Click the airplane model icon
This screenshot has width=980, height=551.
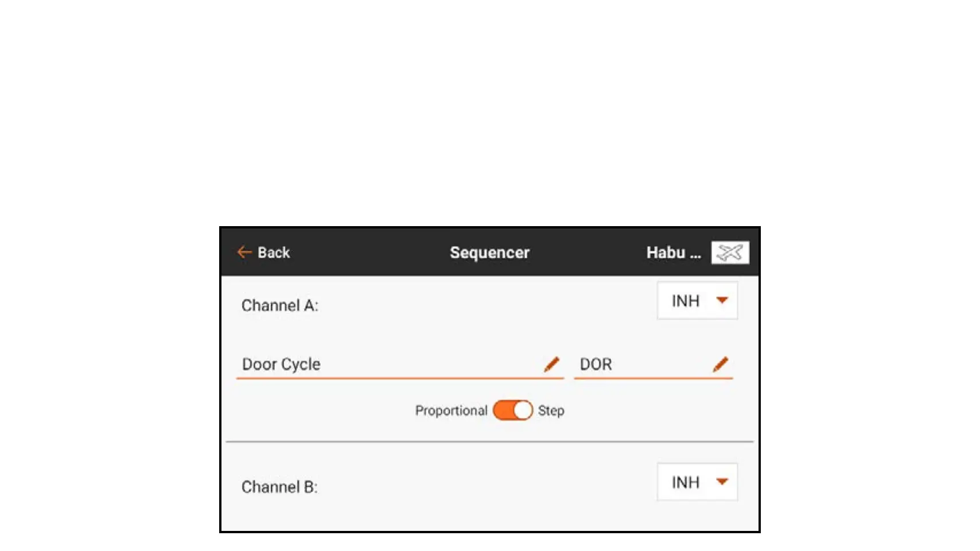pos(730,253)
